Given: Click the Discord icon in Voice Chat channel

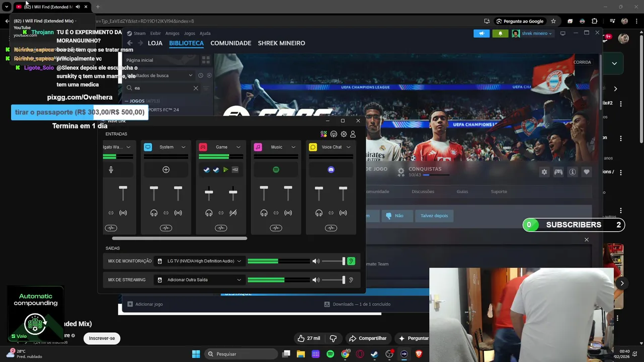Looking at the screenshot, I should click(x=331, y=170).
